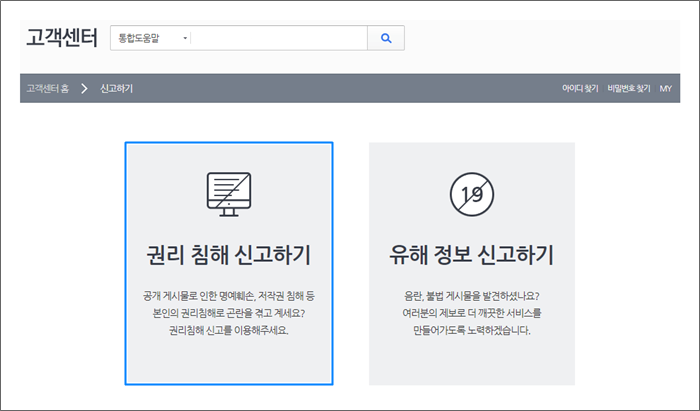
Task: Click the text '음란, 불법 게시물을 발견하셨나요?'
Action: point(471,297)
